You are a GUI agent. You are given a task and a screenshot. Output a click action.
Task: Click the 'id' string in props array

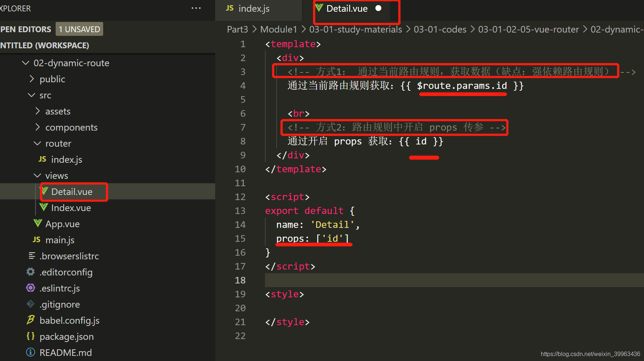point(333,238)
